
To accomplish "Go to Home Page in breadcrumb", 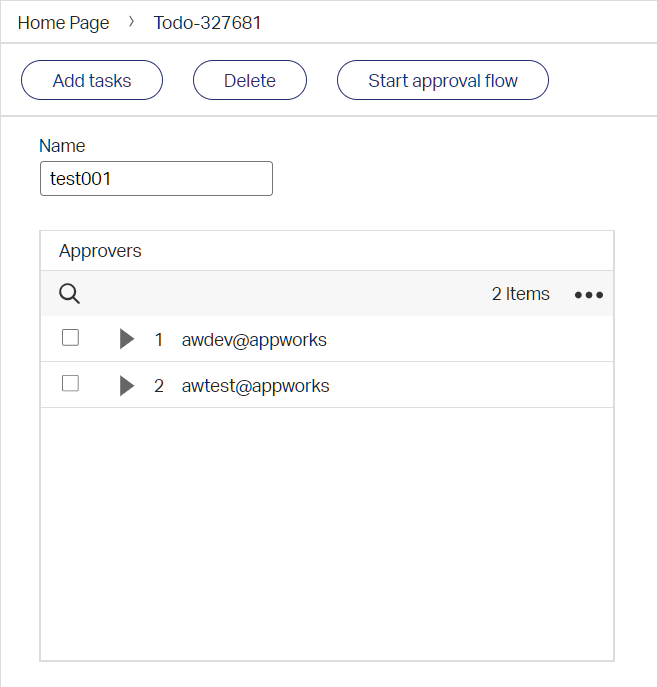I will point(63,23).
